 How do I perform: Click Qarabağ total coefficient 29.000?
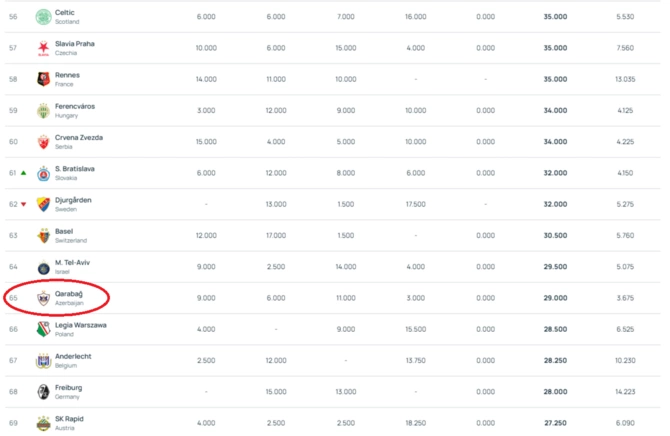(x=555, y=298)
